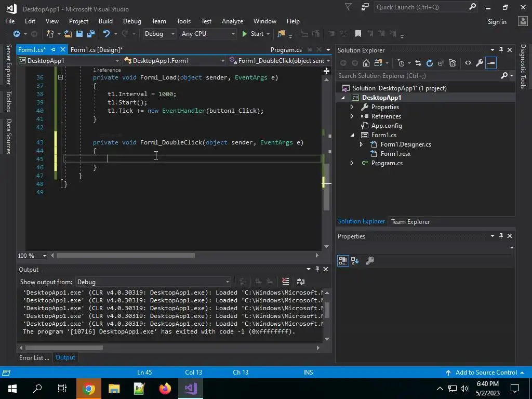Image resolution: width=532 pixels, height=399 pixels.
Task: Click the Output panel horizontal scrollbar thumb
Action: [64, 348]
